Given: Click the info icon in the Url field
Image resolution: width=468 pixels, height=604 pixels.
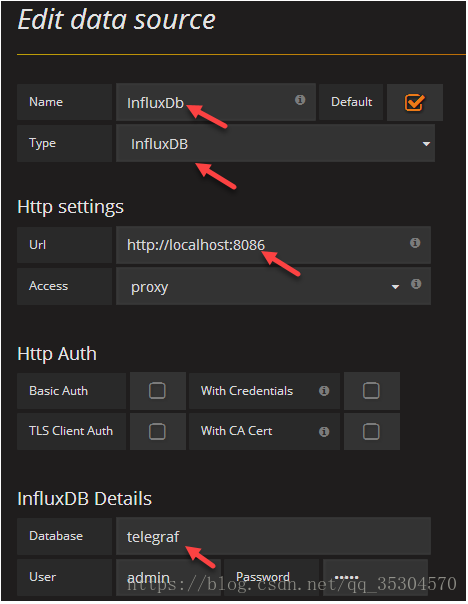Looking at the screenshot, I should pos(415,243).
